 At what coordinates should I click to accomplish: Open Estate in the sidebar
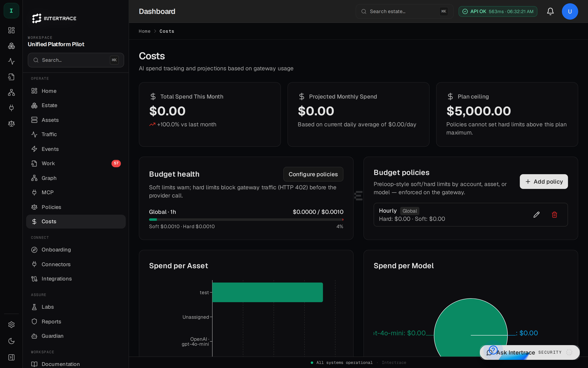(76, 105)
